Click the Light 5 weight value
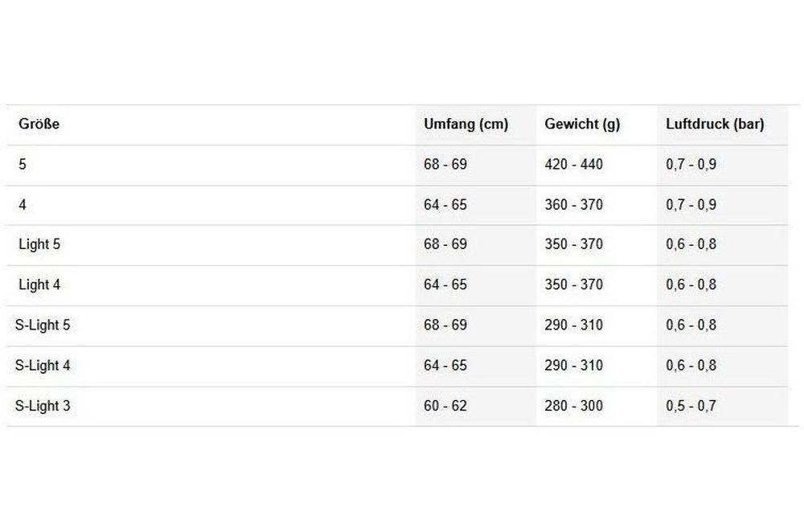The height and width of the screenshot is (532, 804). tap(573, 244)
